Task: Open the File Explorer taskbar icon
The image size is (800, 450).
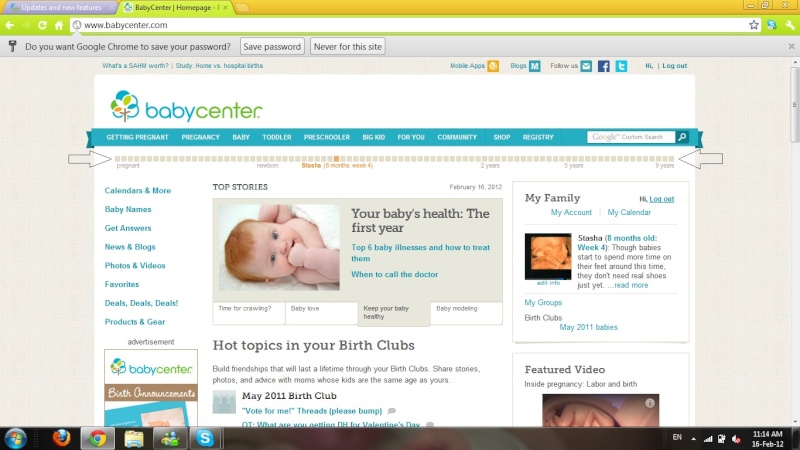Action: (134, 438)
